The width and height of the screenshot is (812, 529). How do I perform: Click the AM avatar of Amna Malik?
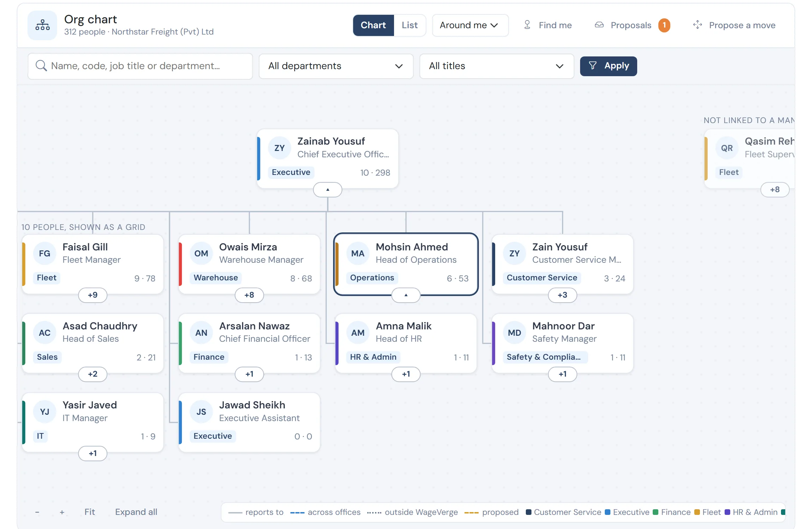[x=358, y=333]
